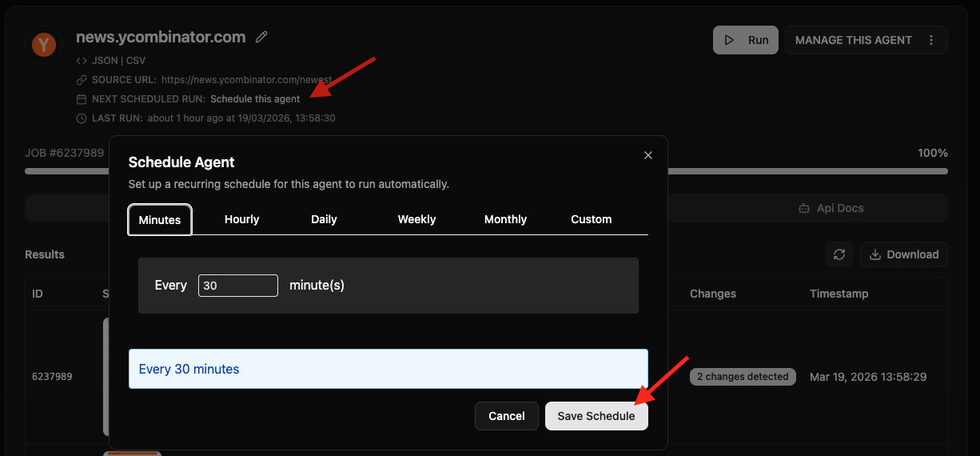Open the three-dot menu on Manage This Agent

coord(931,40)
